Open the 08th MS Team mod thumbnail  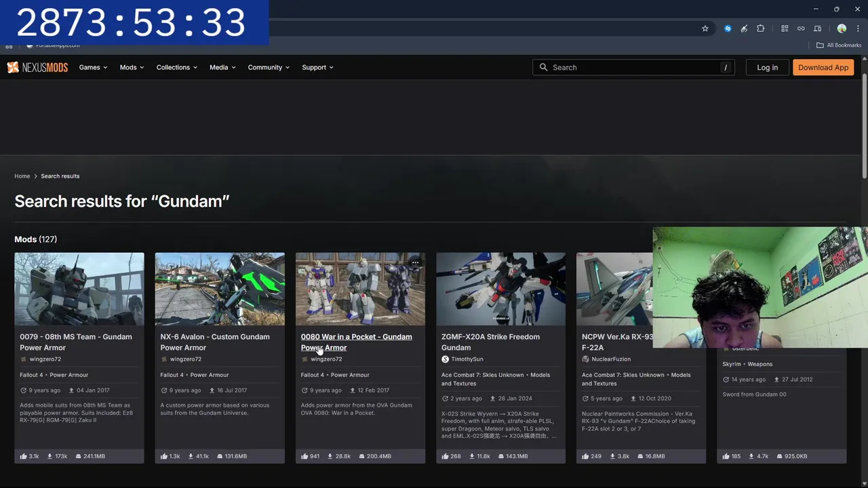pyautogui.click(x=79, y=289)
